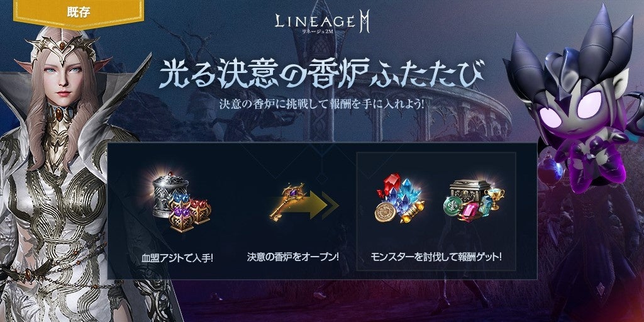Select the golden wrapped scroll reward
Viewport: 644px width, 322px height.
(x=412, y=212)
